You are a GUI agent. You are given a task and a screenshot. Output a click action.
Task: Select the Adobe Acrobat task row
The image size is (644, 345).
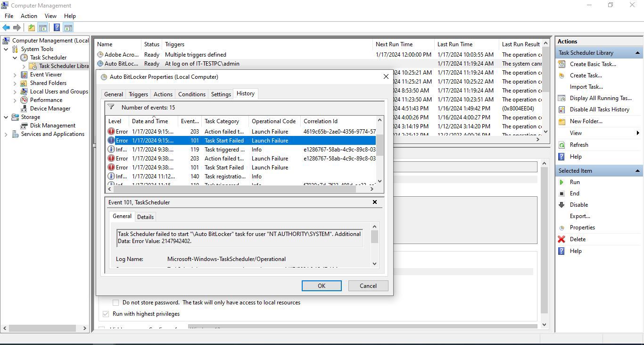coord(319,55)
